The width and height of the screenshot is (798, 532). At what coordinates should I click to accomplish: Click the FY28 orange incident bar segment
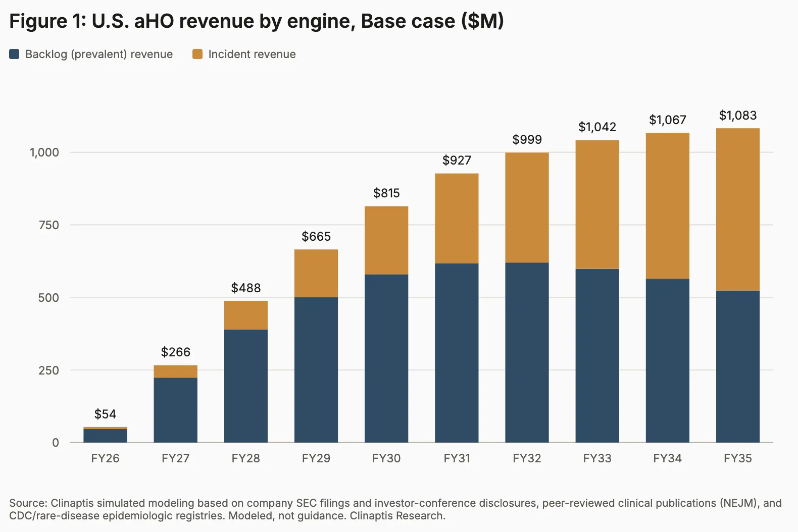(246, 315)
